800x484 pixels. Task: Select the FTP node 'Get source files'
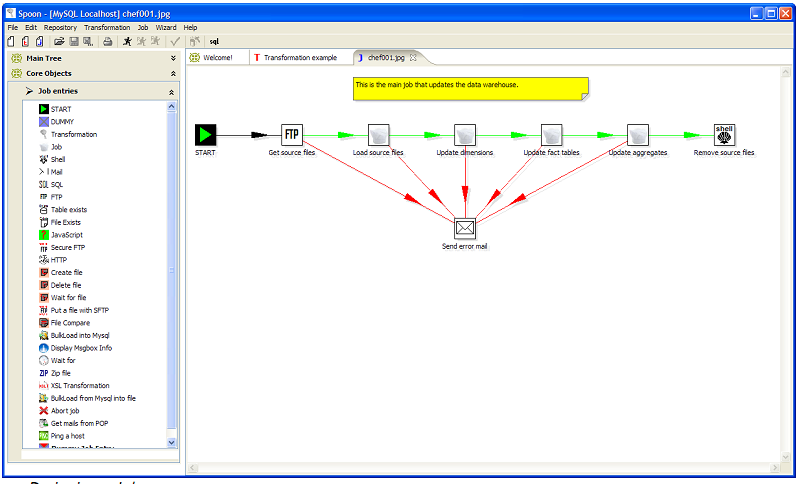tap(292, 135)
